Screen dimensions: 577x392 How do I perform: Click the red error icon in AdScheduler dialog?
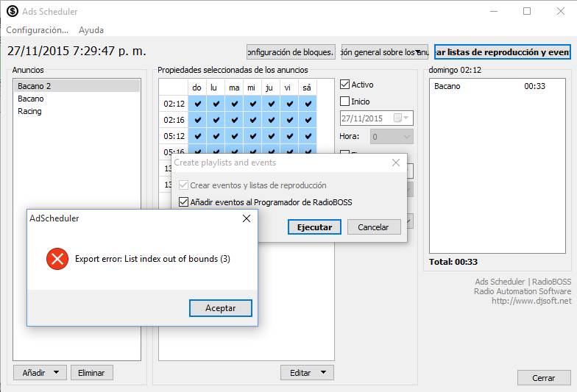click(x=57, y=259)
